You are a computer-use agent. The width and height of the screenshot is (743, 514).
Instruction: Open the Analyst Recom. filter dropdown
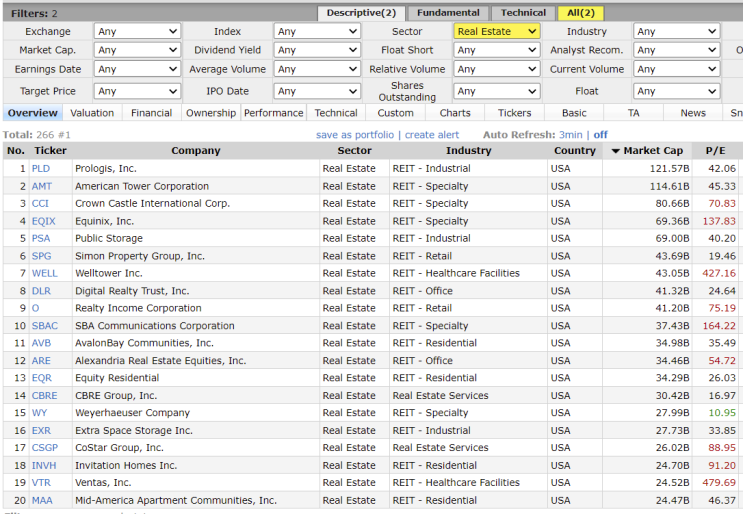676,50
